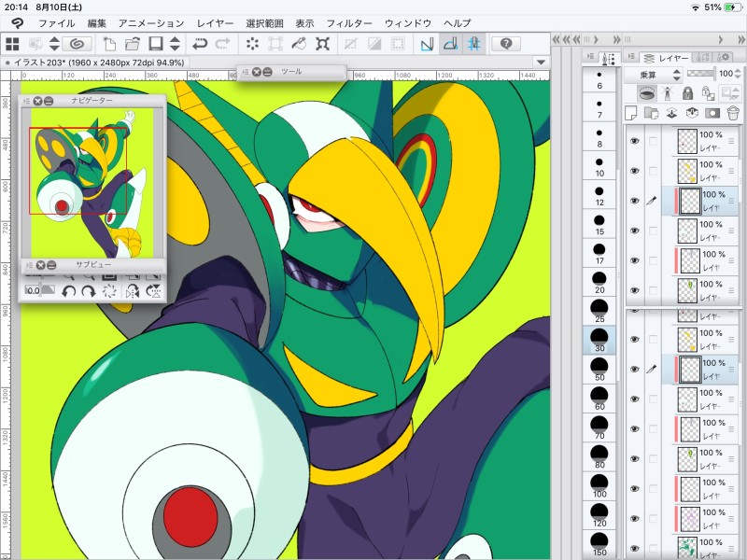This screenshot has width=747, height=560.
Task: Select brush size 12
Action: (599, 196)
